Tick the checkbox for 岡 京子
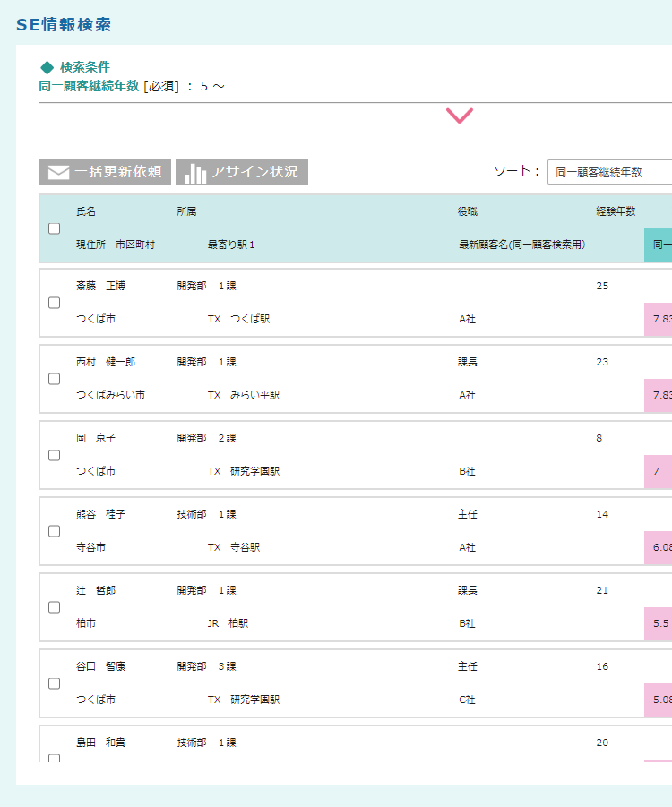672x807 pixels. 55,455
